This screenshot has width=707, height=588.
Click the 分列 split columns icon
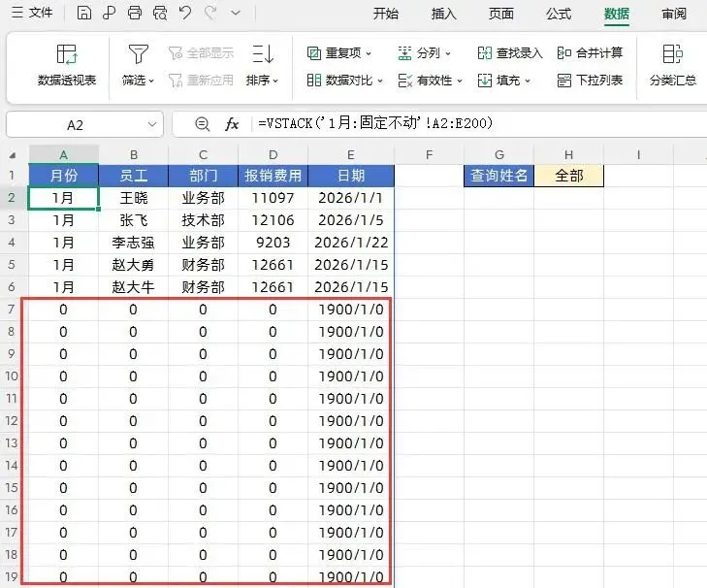click(x=404, y=53)
